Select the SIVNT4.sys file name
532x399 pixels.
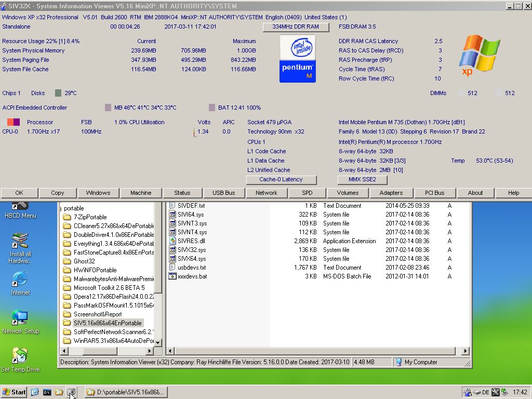coord(192,232)
